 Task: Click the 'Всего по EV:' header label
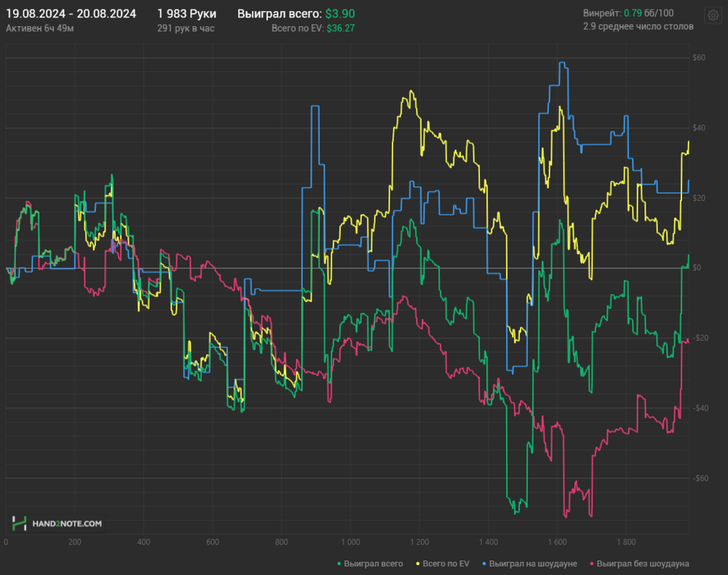[x=298, y=28]
